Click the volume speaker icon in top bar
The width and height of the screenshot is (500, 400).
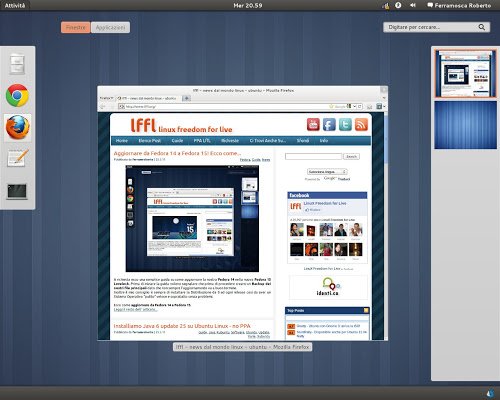click(x=413, y=5)
